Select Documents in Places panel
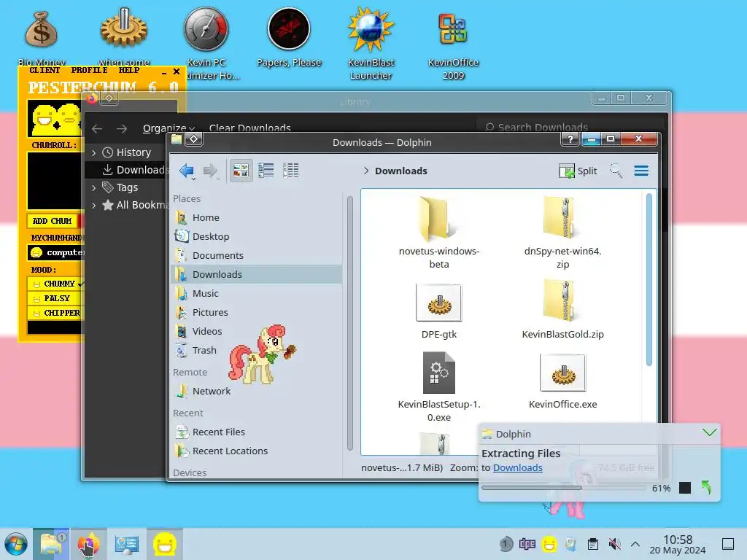The image size is (747, 560). pyautogui.click(x=256, y=256)
